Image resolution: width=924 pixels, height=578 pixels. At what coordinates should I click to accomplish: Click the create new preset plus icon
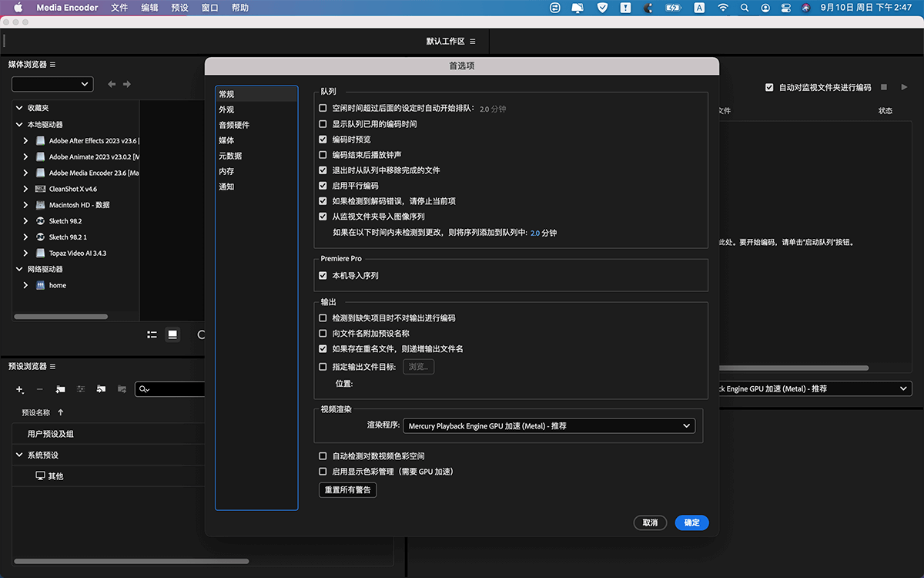(x=20, y=390)
